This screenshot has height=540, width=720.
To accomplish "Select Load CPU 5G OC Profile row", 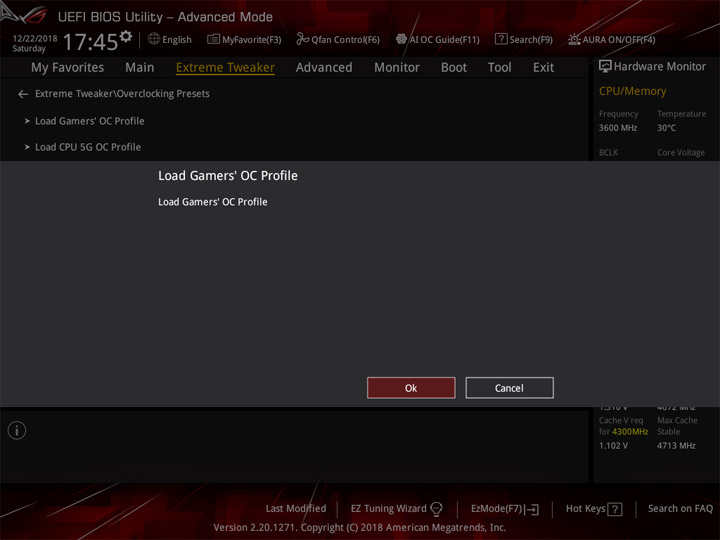I will tap(88, 147).
